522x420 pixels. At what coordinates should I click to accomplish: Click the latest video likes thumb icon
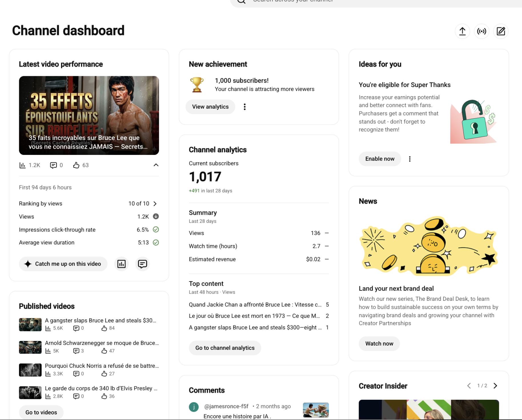(76, 165)
